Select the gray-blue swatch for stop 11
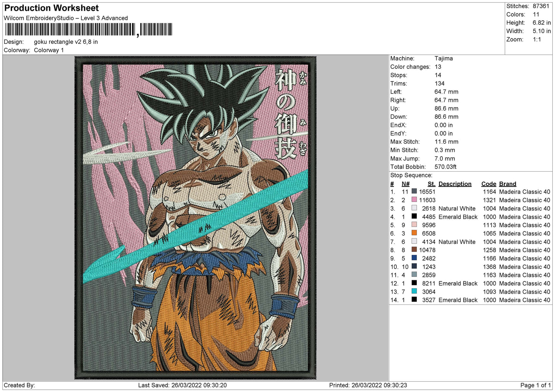 tap(414, 275)
